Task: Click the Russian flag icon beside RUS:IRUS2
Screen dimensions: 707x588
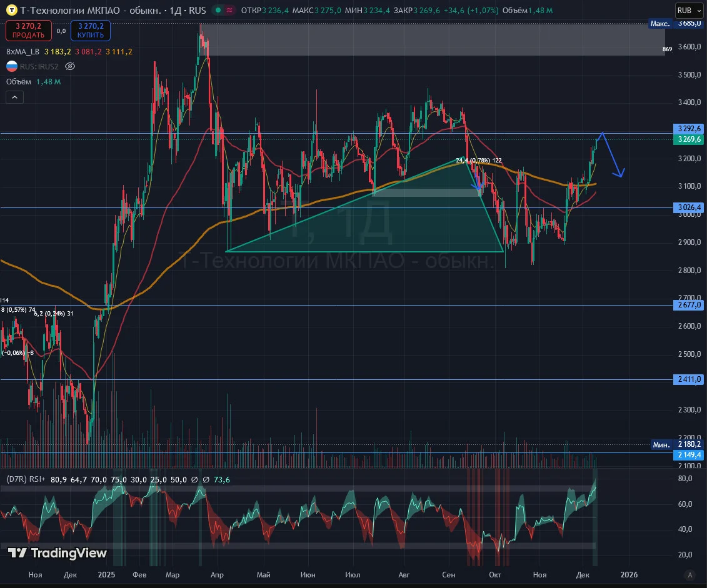Action: tap(12, 66)
